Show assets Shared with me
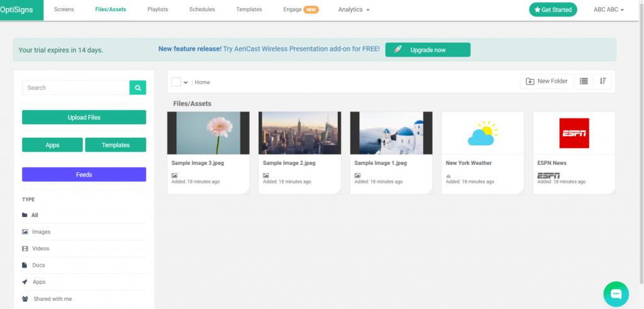 pyautogui.click(x=52, y=299)
